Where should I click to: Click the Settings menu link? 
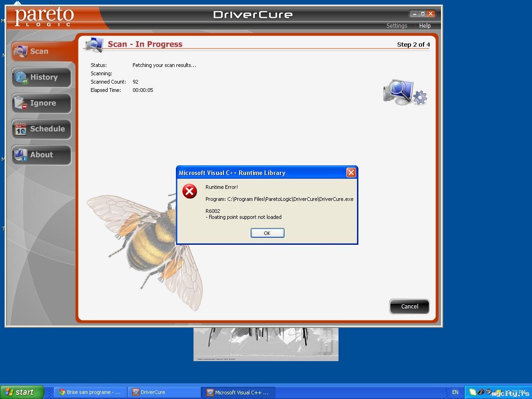pyautogui.click(x=397, y=26)
